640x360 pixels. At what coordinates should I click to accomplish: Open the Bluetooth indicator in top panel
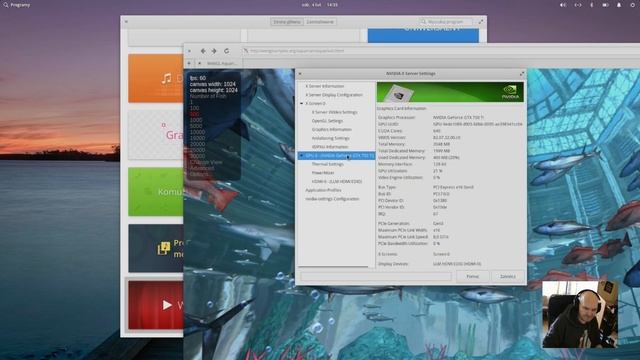pyautogui.click(x=591, y=5)
